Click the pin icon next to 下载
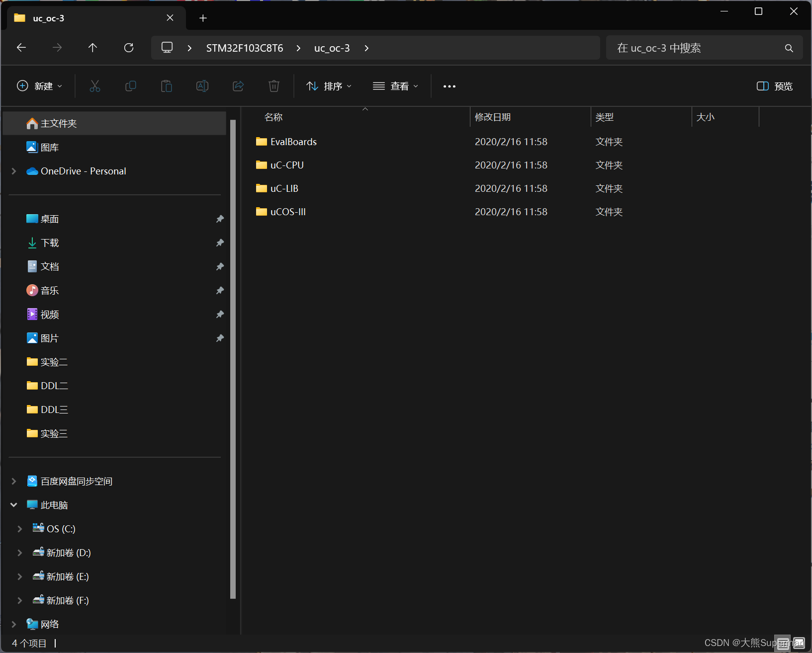Viewport: 812px width, 653px height. (220, 243)
